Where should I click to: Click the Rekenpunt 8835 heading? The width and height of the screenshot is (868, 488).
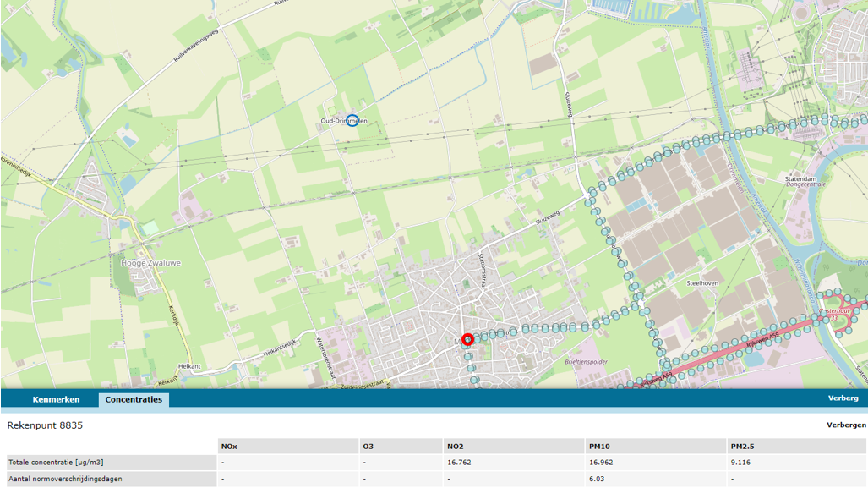(45, 425)
